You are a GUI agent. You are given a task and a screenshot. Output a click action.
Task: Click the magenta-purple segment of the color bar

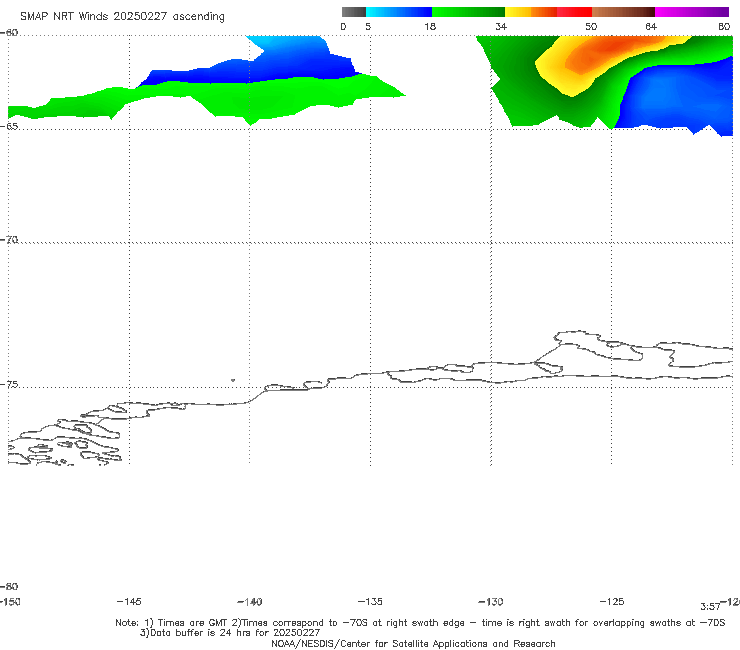[x=692, y=12]
